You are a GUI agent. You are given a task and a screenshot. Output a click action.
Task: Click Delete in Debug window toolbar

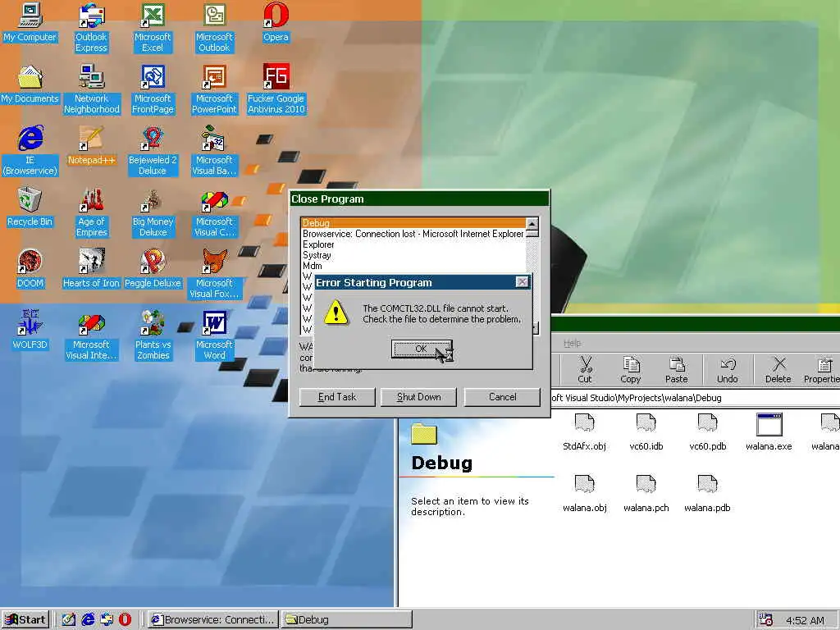[778, 370]
